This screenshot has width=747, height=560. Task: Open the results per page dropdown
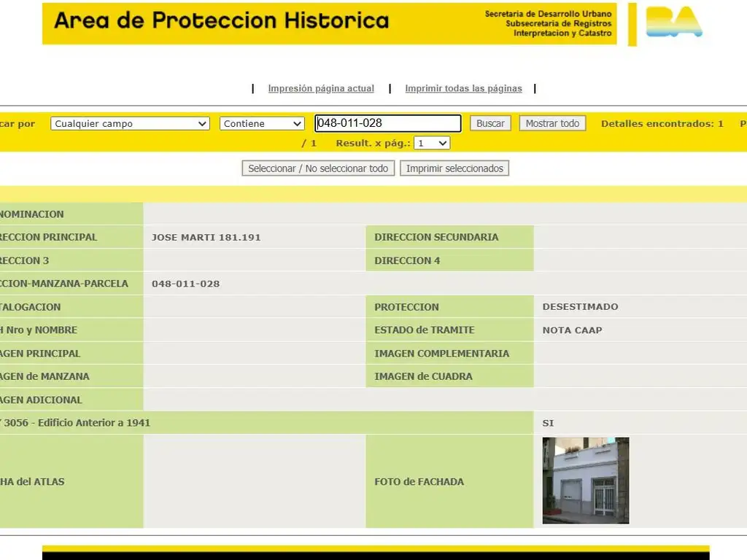point(432,143)
